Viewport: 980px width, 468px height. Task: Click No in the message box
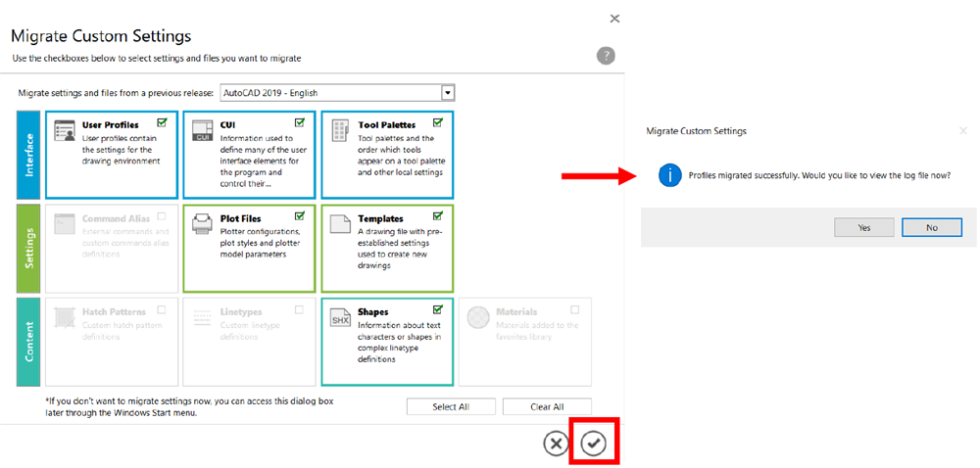point(932,228)
